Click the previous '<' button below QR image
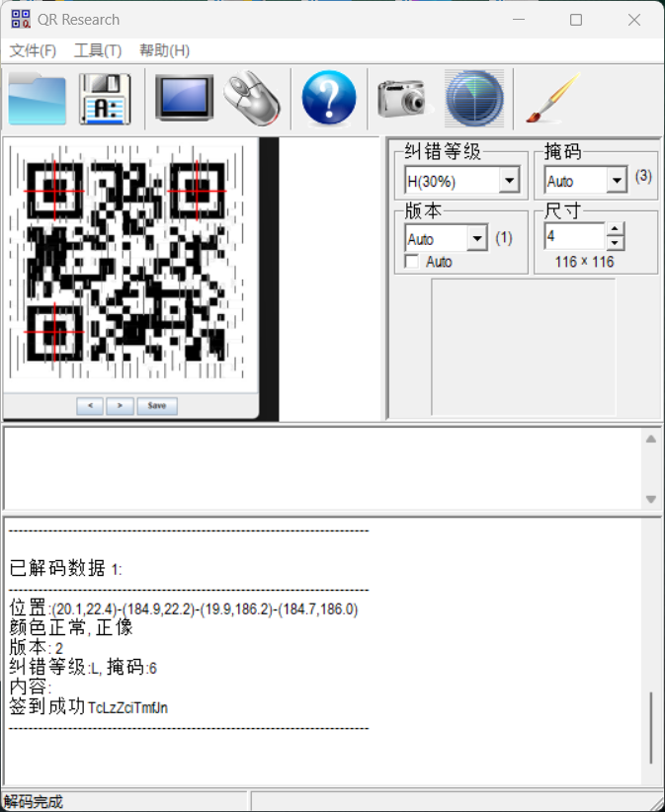The image size is (665, 812). [x=90, y=405]
